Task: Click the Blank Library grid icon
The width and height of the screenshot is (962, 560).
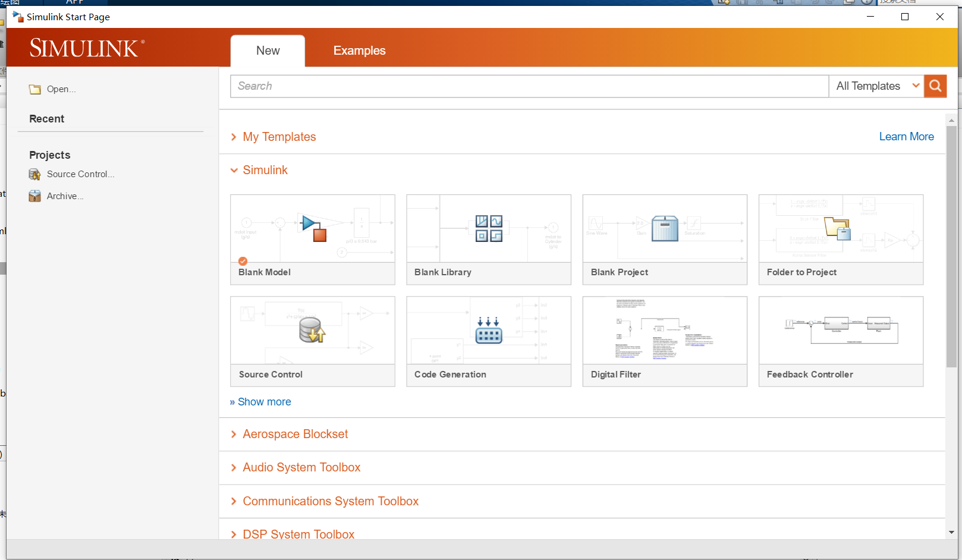Action: click(x=489, y=228)
